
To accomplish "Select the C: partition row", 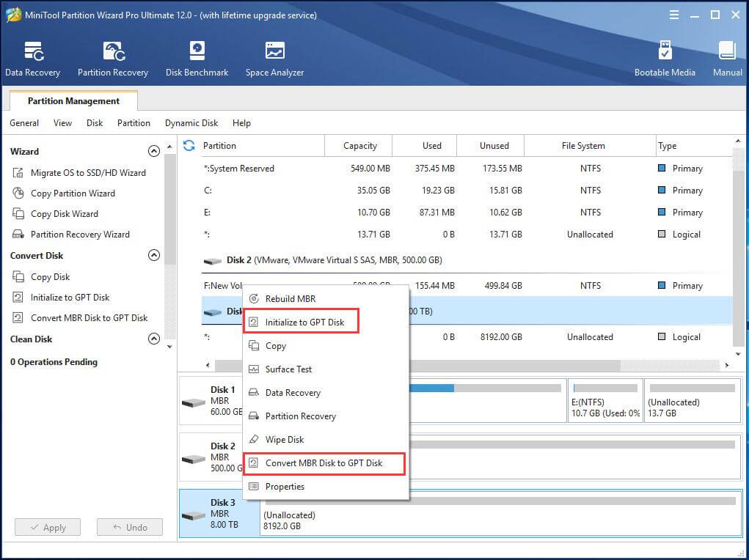I will tap(467, 191).
